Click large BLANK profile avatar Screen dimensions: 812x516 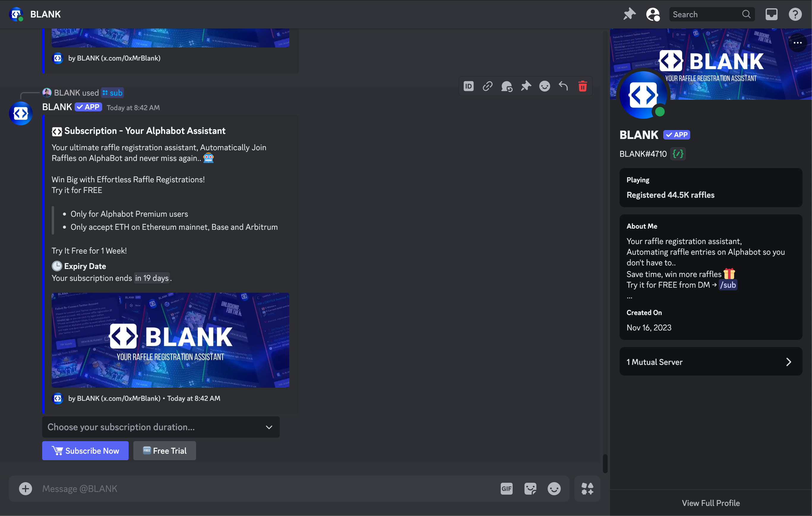tap(643, 95)
